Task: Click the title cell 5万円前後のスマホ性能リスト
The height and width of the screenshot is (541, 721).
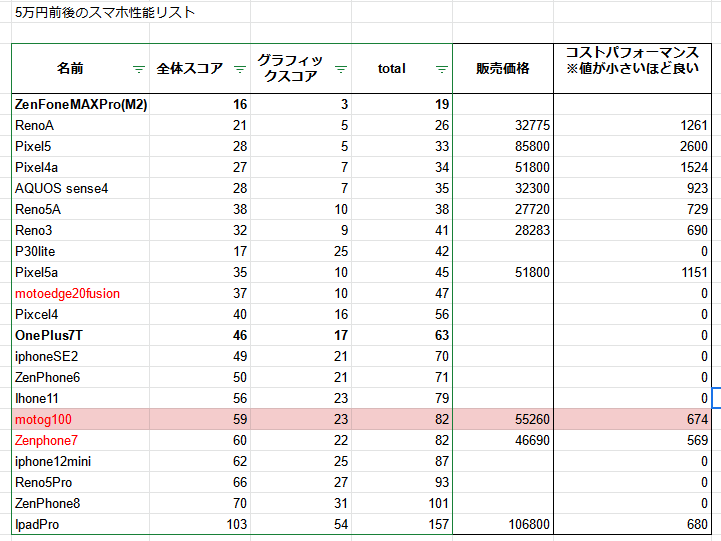Action: (x=105, y=13)
